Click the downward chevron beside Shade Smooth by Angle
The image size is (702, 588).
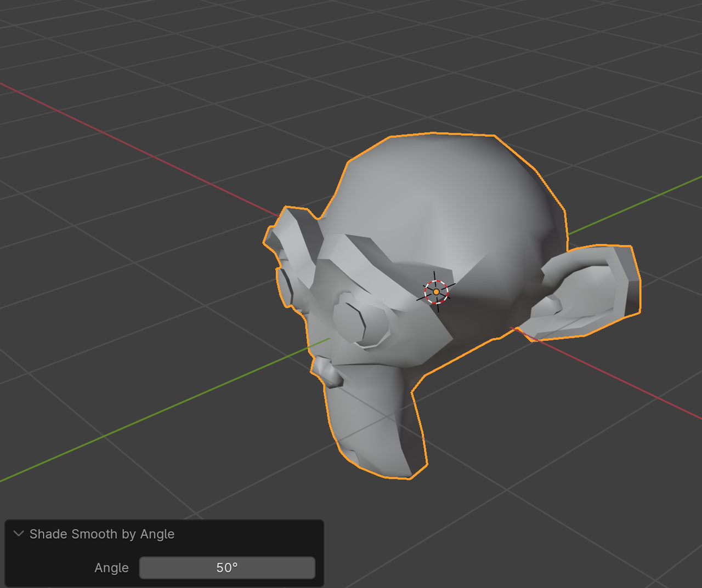pos(18,534)
